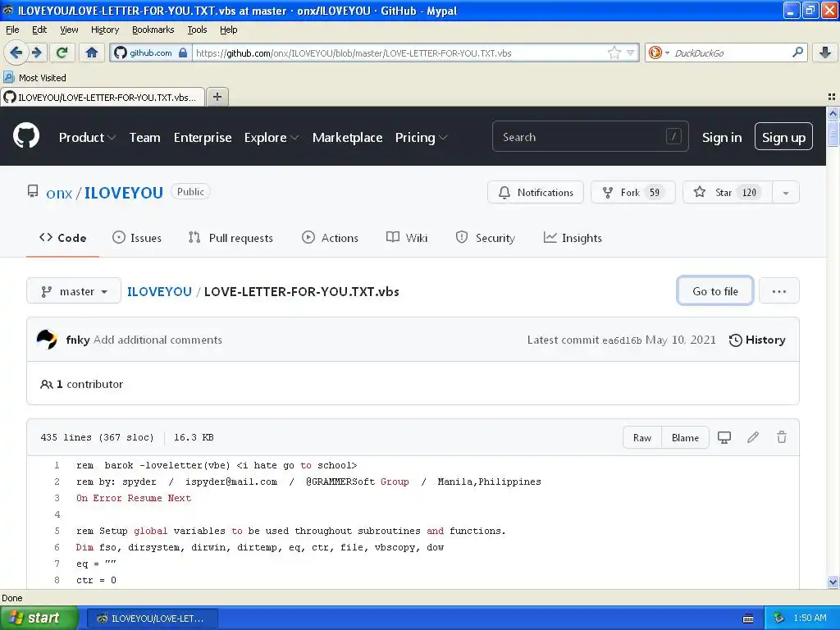Click the scroll down arrow on page scrollbar
The image size is (840, 630).
833,582
